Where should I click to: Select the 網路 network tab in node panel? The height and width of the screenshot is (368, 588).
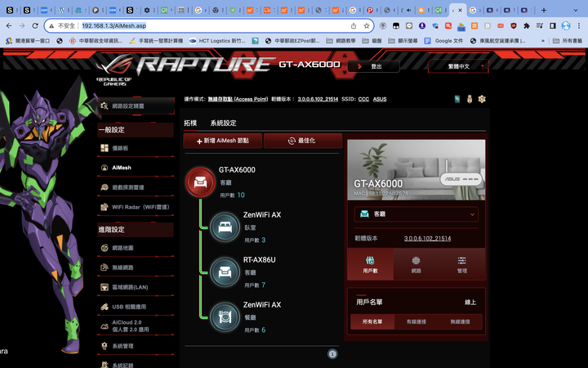416,264
